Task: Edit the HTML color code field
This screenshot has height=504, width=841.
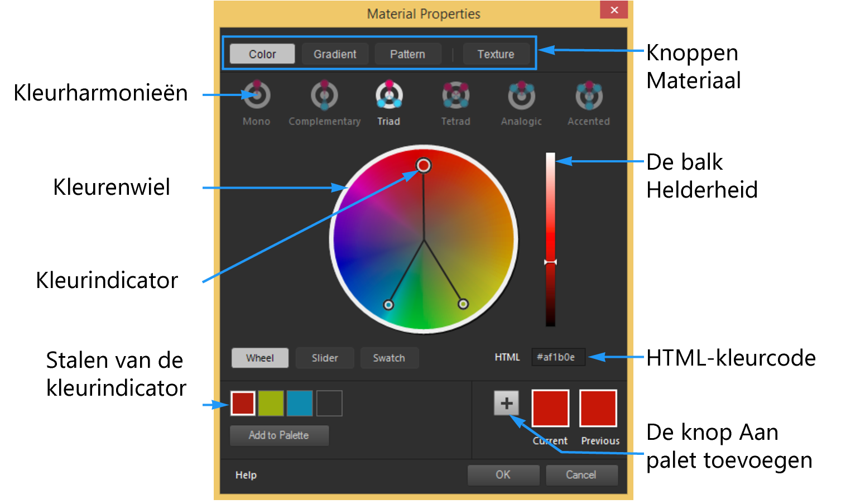Action: coord(558,357)
